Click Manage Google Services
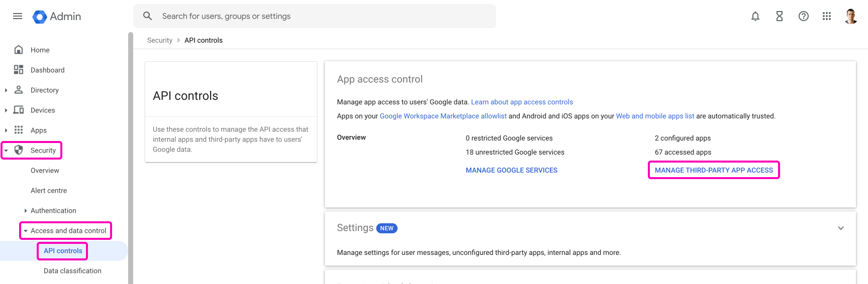The width and height of the screenshot is (868, 284). pos(511,170)
